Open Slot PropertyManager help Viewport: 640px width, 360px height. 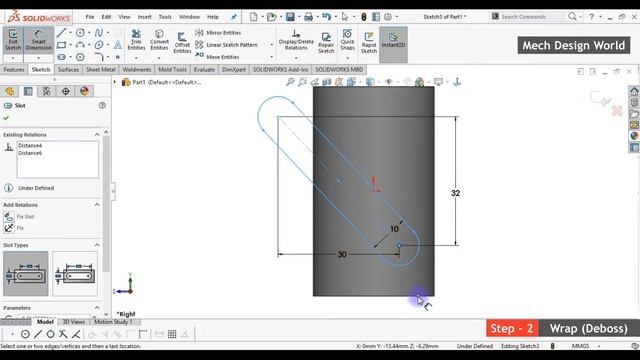(x=102, y=105)
